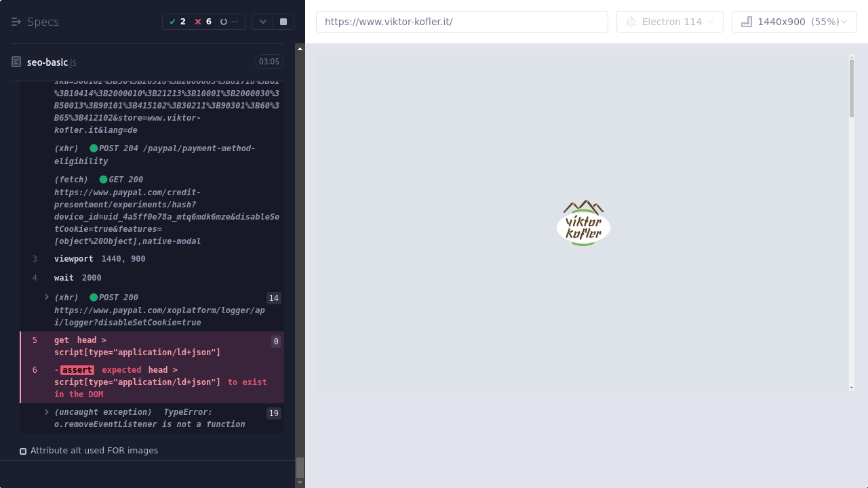The height and width of the screenshot is (488, 868).
Task: Click the Electron browser icon
Action: (x=631, y=22)
